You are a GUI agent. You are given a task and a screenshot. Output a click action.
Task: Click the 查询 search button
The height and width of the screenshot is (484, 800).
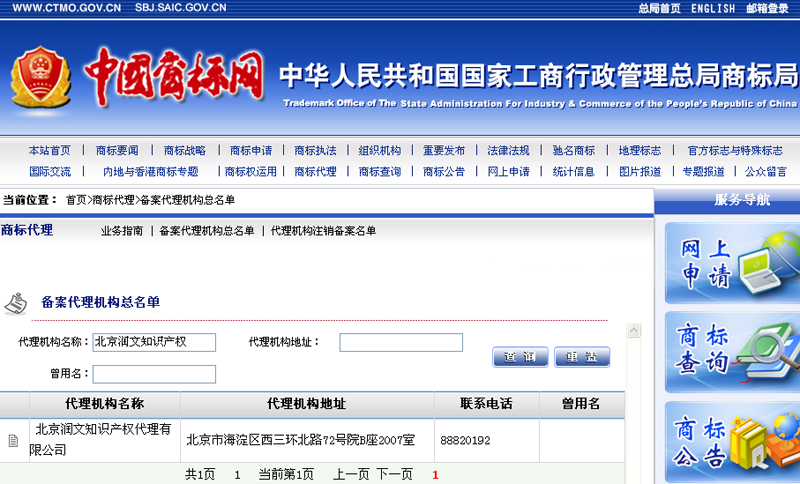pos(520,357)
